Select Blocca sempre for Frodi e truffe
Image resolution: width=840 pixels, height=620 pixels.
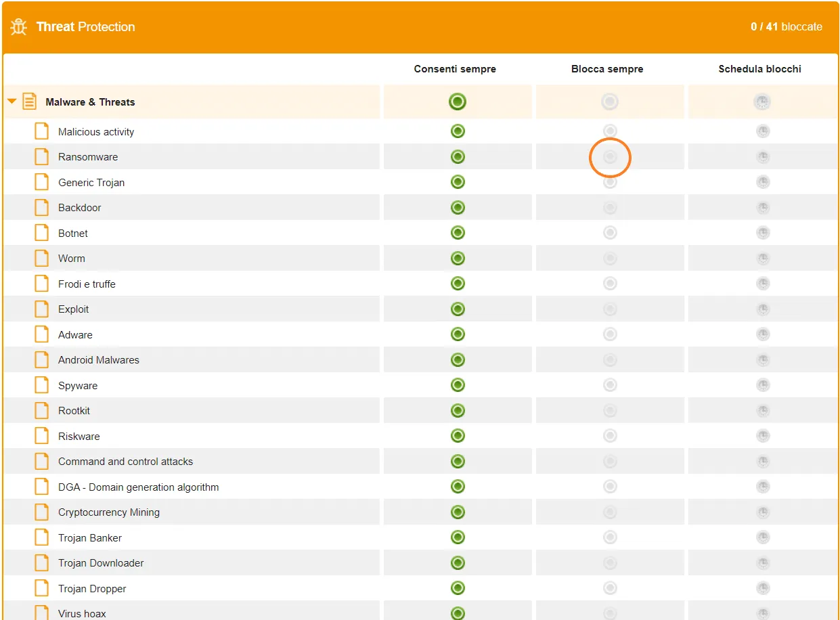coord(610,284)
